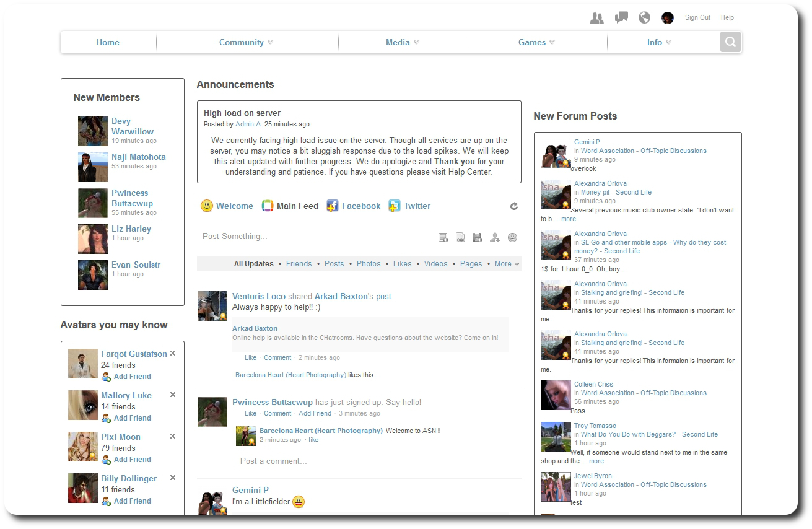Screen dimensions: 812x529
Task: Open the More filter dropdown
Action: (x=507, y=264)
